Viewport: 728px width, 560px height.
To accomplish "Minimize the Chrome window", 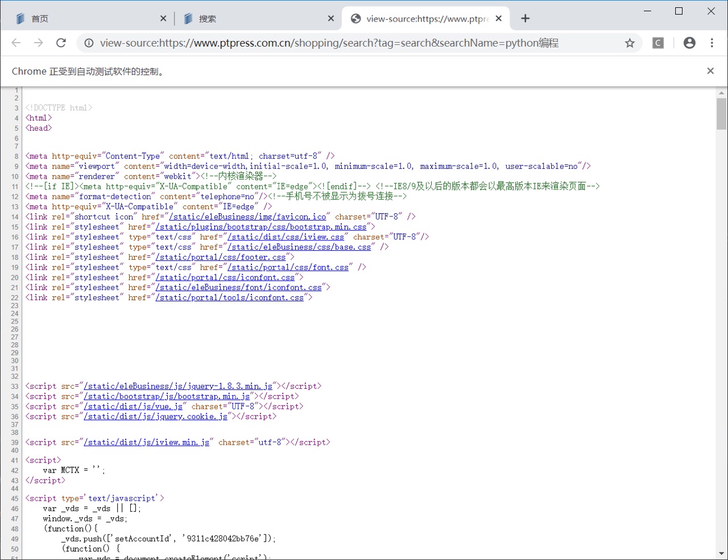I will [647, 11].
